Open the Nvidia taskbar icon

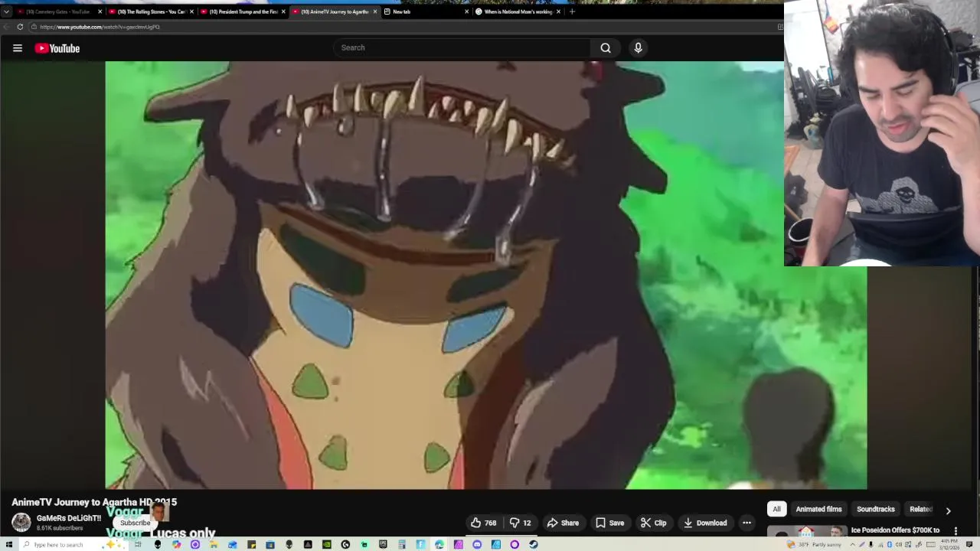click(328, 544)
